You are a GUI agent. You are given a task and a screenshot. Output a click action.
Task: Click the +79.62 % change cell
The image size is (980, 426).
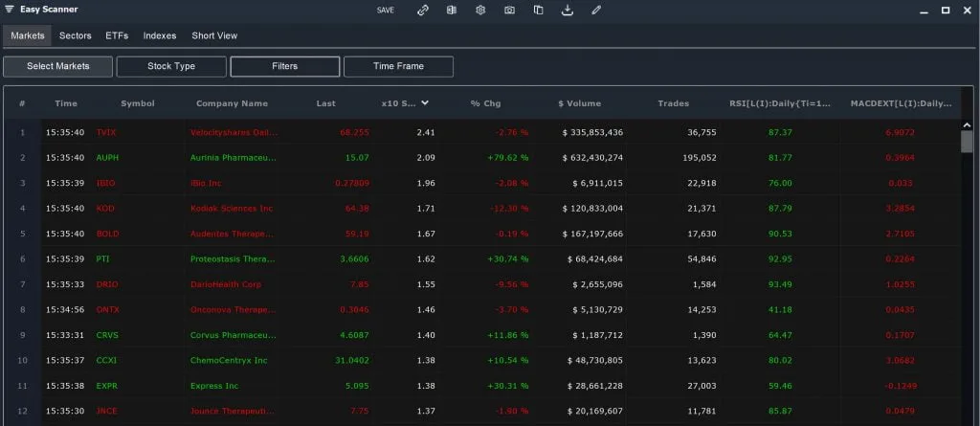[x=507, y=158]
